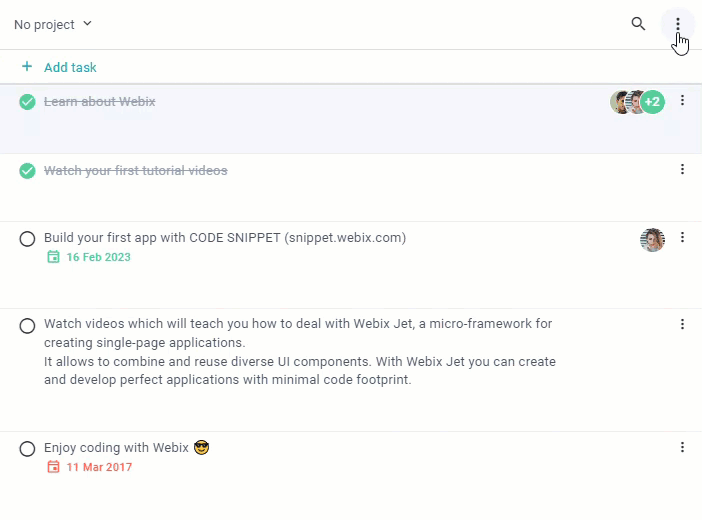Image resolution: width=702 pixels, height=520 pixels.
Task: Click the green calendar icon for 16 Feb 2023
Action: [x=53, y=257]
